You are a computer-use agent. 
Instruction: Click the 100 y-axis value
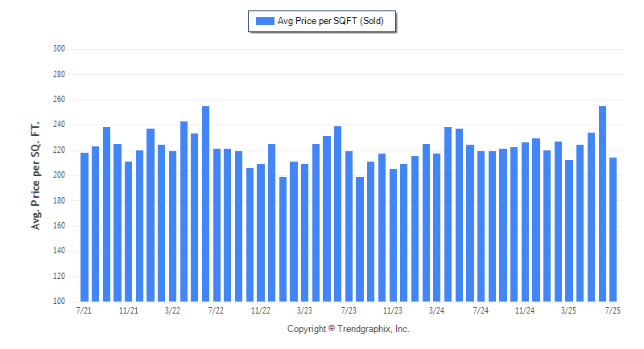pyautogui.click(x=59, y=302)
